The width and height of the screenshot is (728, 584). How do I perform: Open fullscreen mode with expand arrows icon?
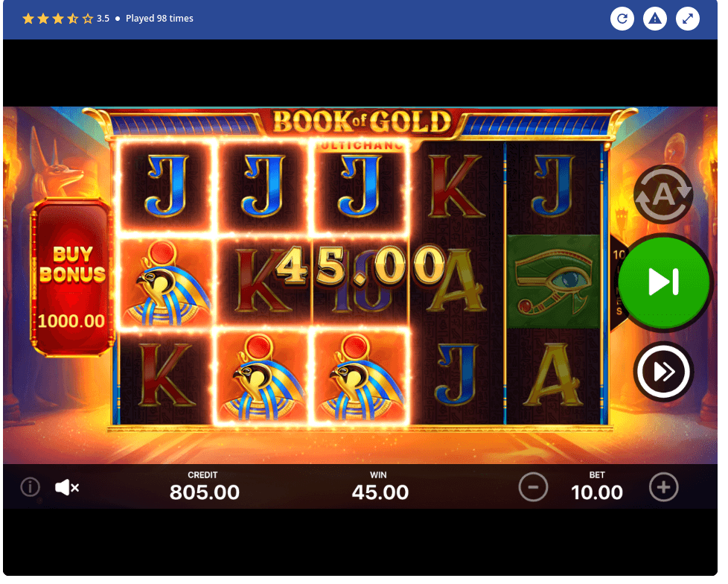pyautogui.click(x=688, y=19)
